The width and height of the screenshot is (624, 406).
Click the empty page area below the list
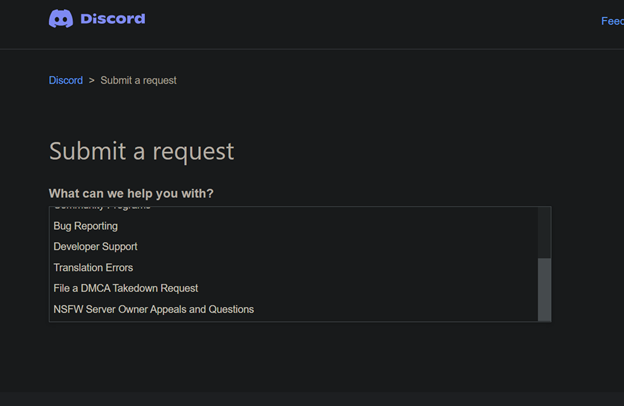click(300, 365)
